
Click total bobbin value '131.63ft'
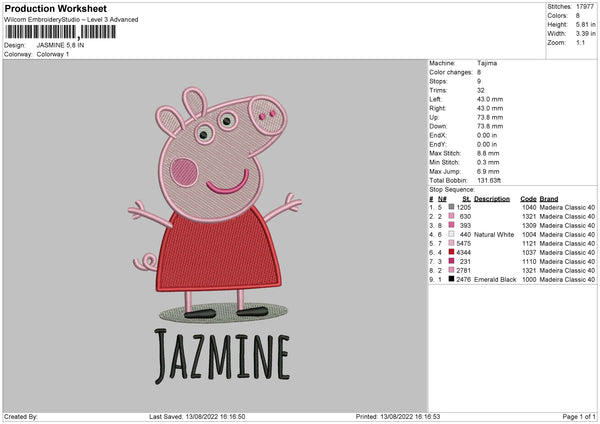pos(489,180)
